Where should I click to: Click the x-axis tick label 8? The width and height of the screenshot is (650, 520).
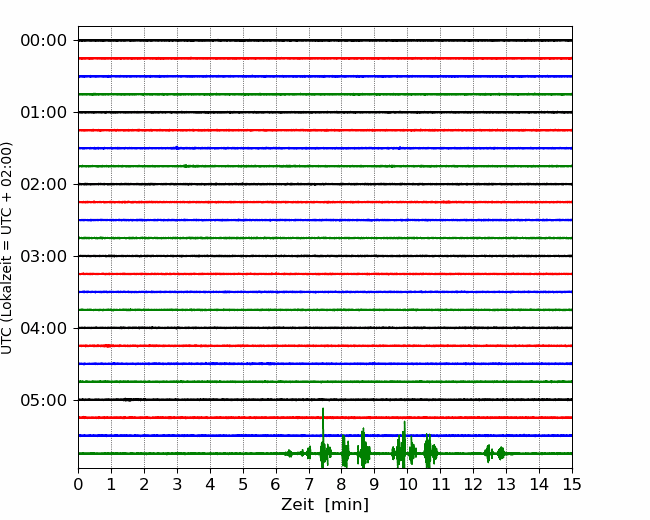point(342,484)
